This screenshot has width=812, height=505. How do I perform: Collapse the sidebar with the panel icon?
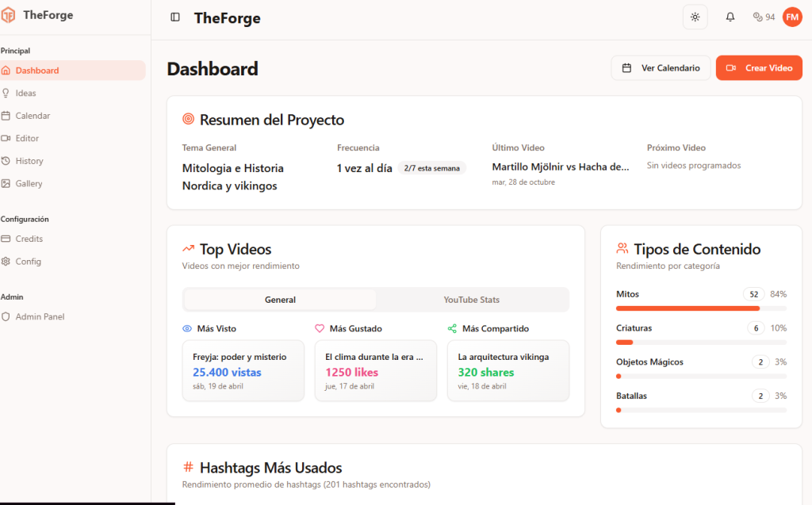pyautogui.click(x=175, y=17)
